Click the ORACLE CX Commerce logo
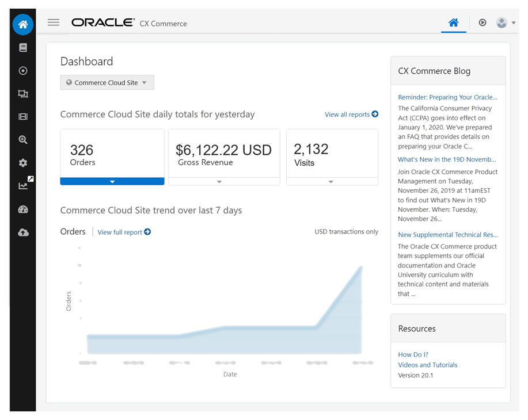This screenshot has height=420, width=528. coord(102,22)
